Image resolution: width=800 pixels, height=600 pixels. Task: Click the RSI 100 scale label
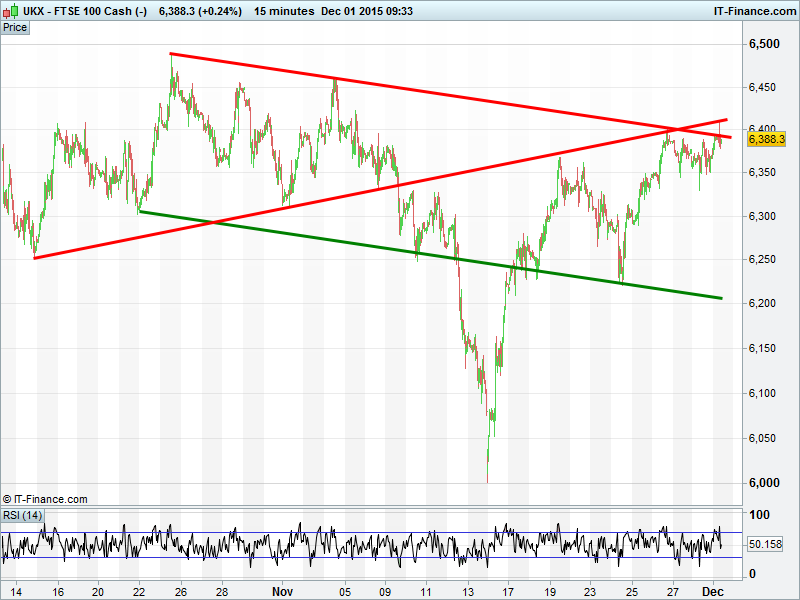tap(760, 515)
